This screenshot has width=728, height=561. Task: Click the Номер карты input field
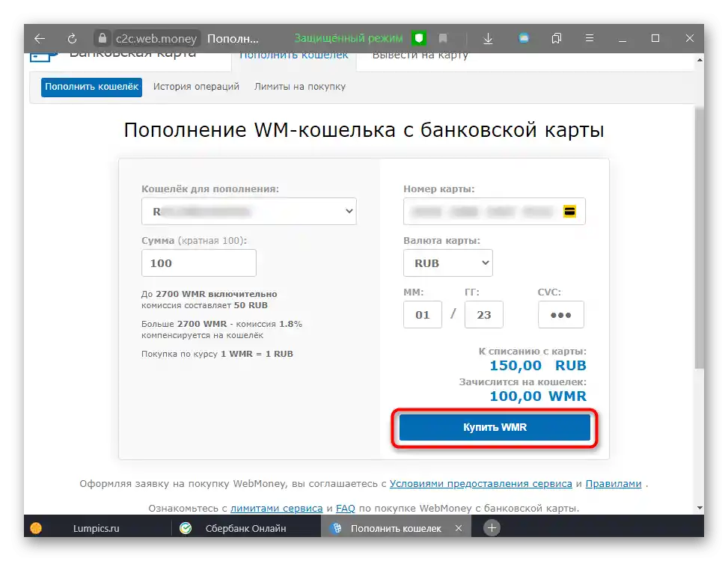(x=494, y=212)
